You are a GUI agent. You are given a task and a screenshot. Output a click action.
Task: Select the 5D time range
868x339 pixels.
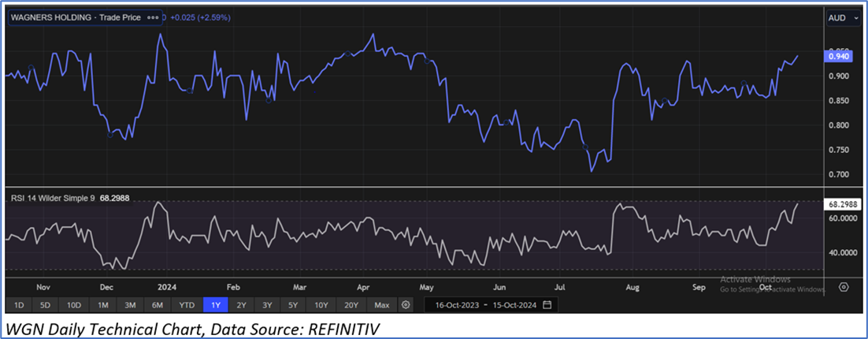46,304
